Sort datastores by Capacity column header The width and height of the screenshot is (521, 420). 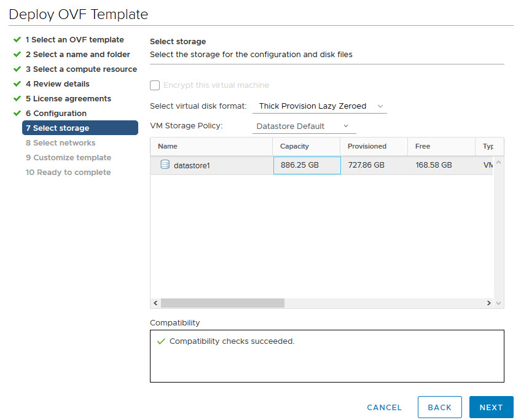[295, 146]
